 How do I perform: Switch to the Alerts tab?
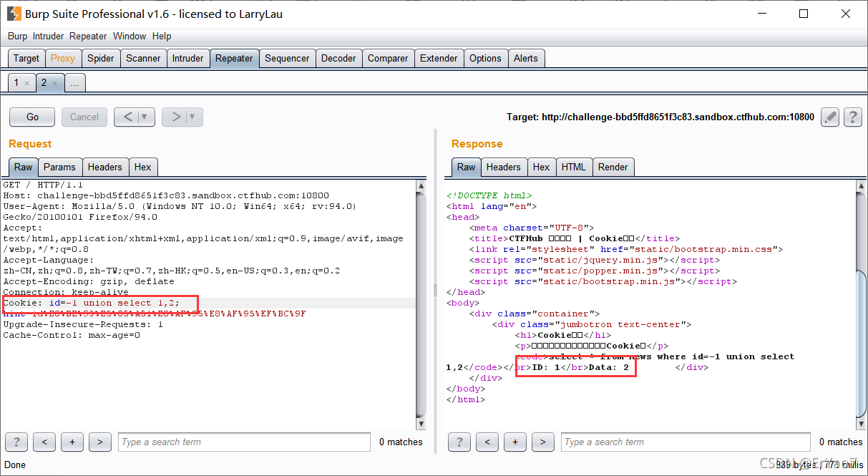click(526, 58)
